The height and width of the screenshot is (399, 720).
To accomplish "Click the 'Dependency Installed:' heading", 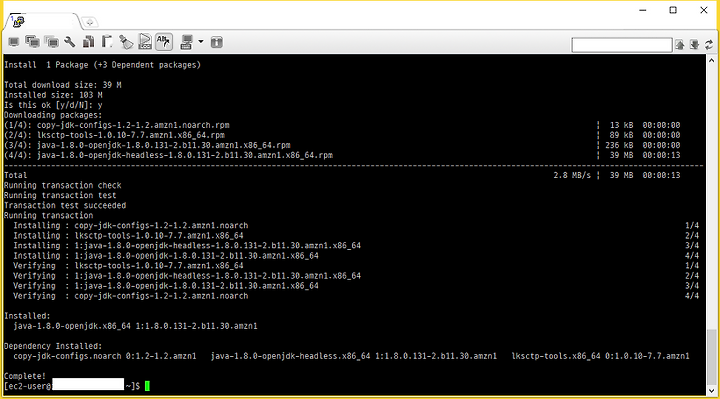I will click(x=53, y=346).
